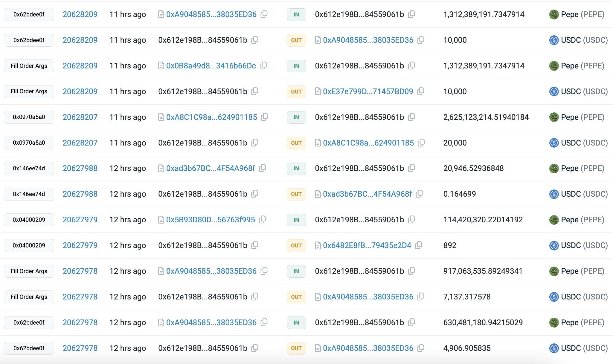This screenshot has height=364, width=613.
Task: Copy recipient address in 2,625,123,214.51940184 PEPE row
Action: [x=411, y=117]
